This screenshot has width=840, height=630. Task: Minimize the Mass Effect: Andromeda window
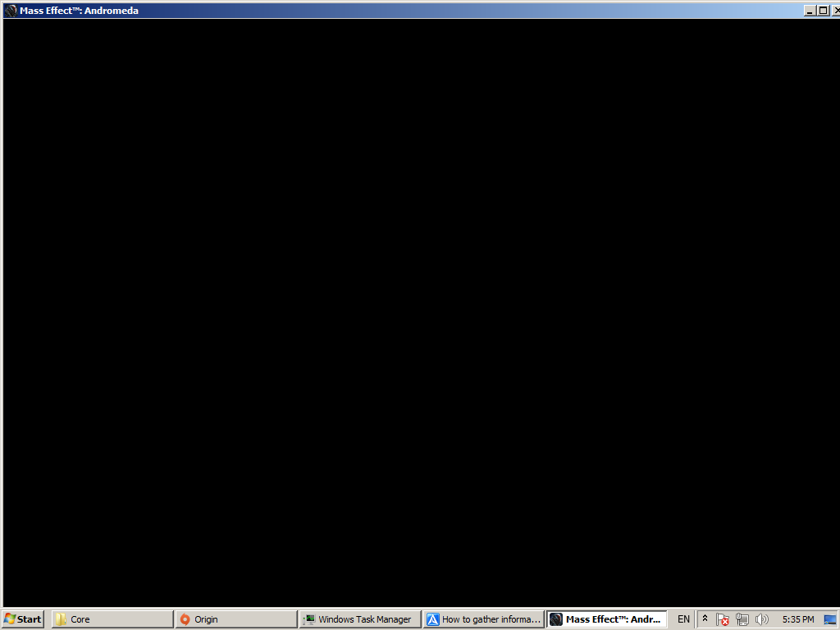click(x=810, y=10)
